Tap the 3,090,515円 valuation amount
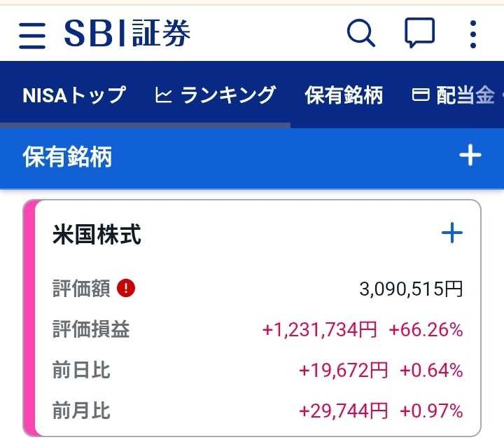504x440 pixels. [x=410, y=289]
